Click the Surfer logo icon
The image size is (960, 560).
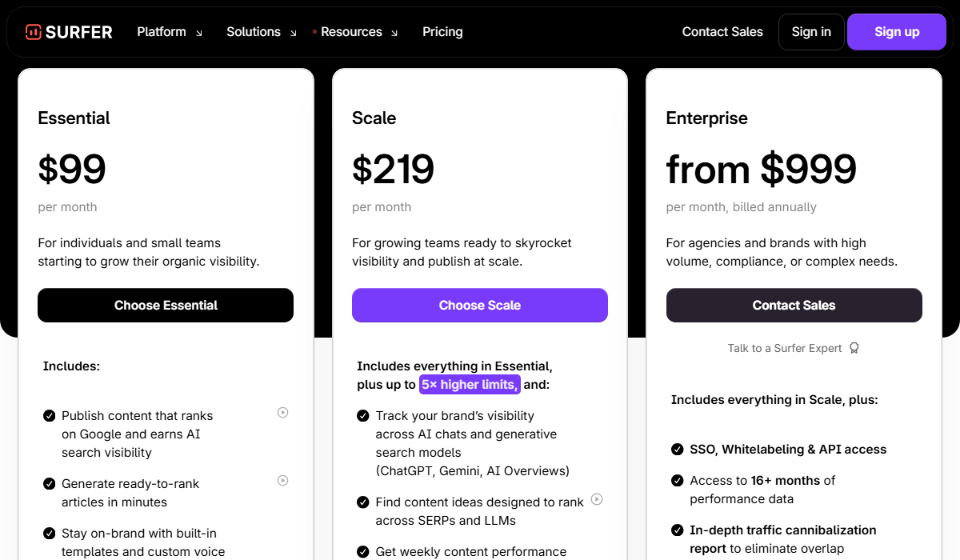coord(34,32)
